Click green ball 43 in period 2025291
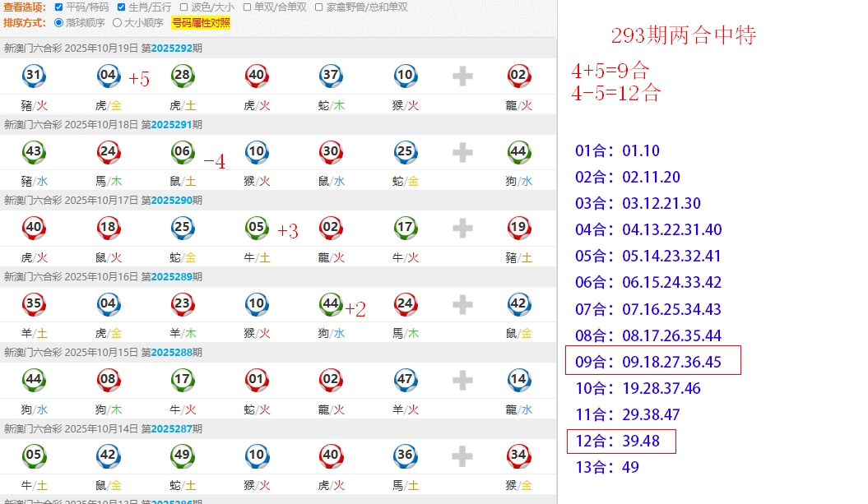 [x=34, y=152]
